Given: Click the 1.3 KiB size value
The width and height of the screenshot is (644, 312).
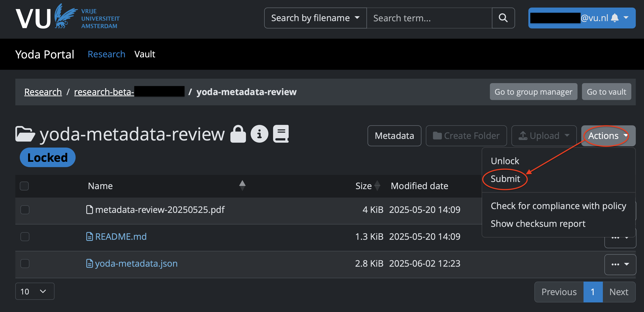Looking at the screenshot, I should click(x=369, y=237).
